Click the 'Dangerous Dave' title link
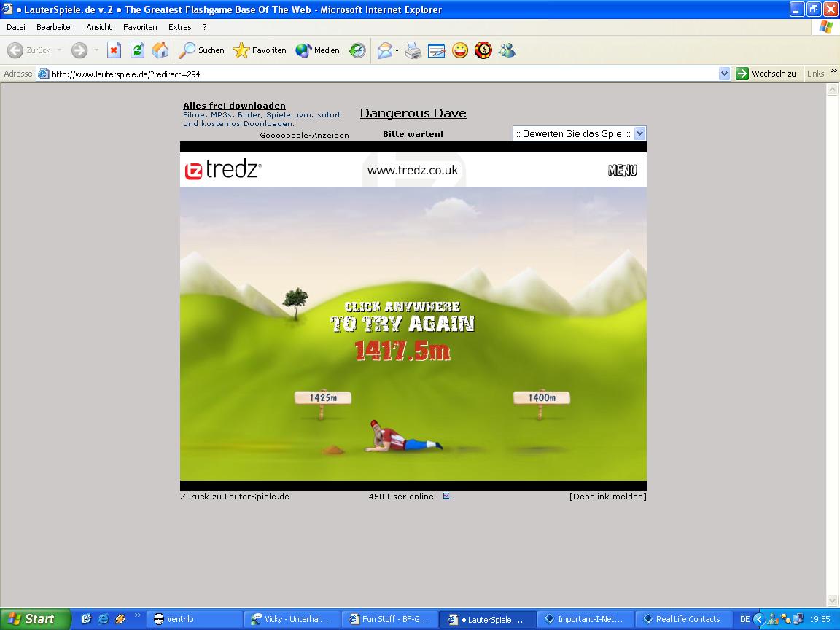Screen dimensions: 840x630 coord(413,113)
